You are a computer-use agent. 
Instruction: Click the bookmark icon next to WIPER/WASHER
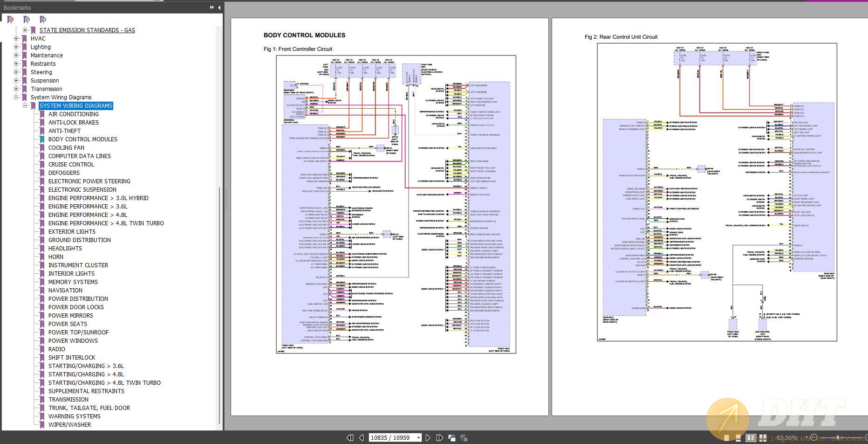(x=42, y=425)
